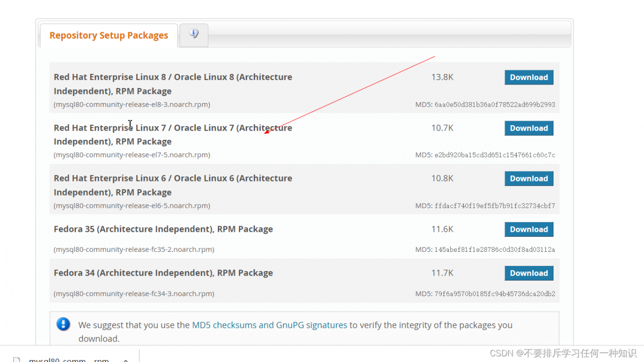Select the MD5 hash starting with e2bd920b

click(x=495, y=155)
